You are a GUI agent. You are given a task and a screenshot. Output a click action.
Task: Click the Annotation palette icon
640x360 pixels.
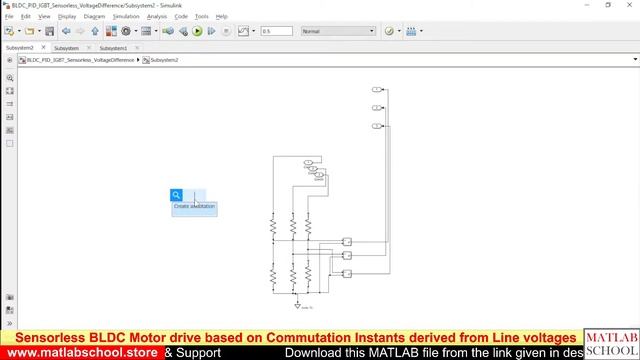tap(10, 117)
